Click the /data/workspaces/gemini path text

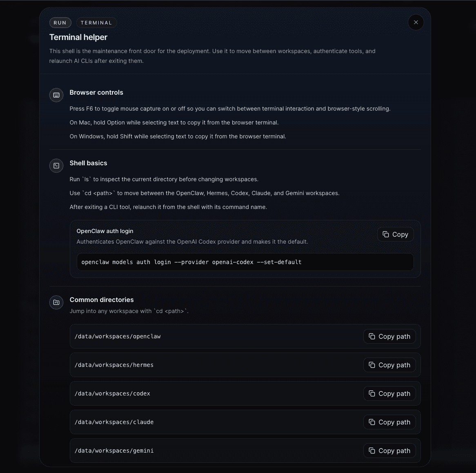114,450
